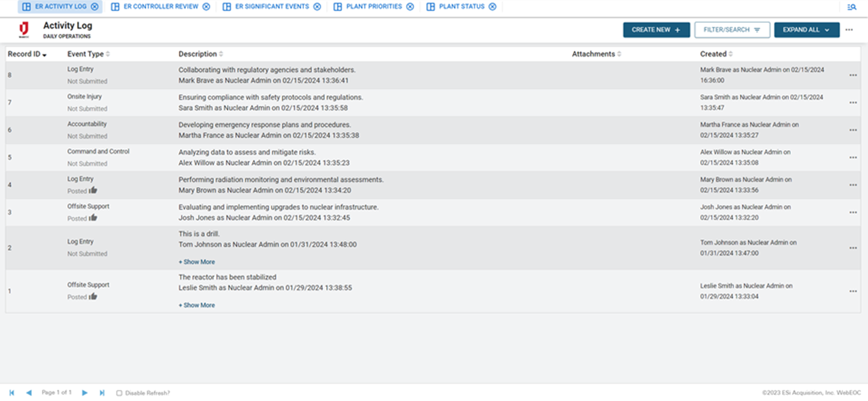Screen dimensions: 868x401
Task: Close the Plant Status tab
Action: click(492, 7)
